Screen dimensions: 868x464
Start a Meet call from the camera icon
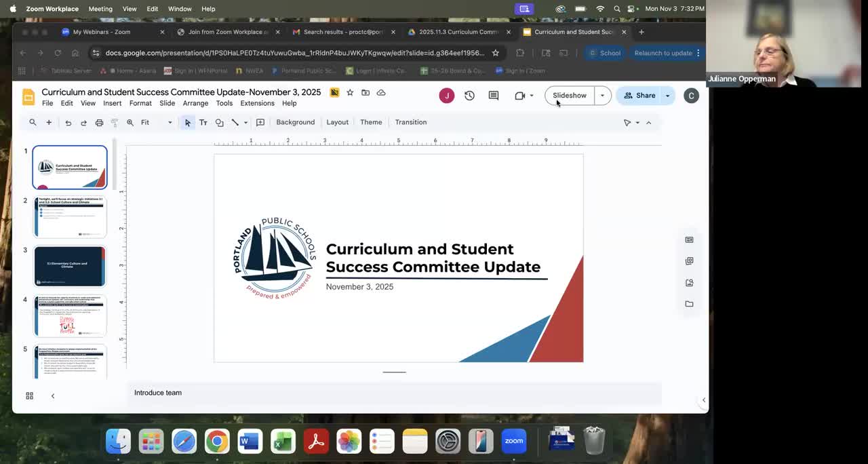point(519,95)
